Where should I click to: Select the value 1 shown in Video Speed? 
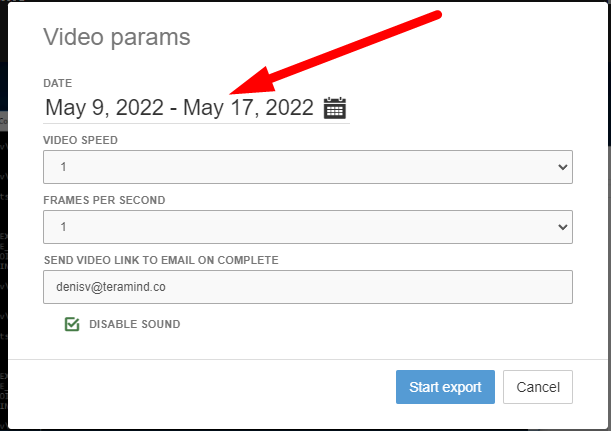[x=64, y=168]
